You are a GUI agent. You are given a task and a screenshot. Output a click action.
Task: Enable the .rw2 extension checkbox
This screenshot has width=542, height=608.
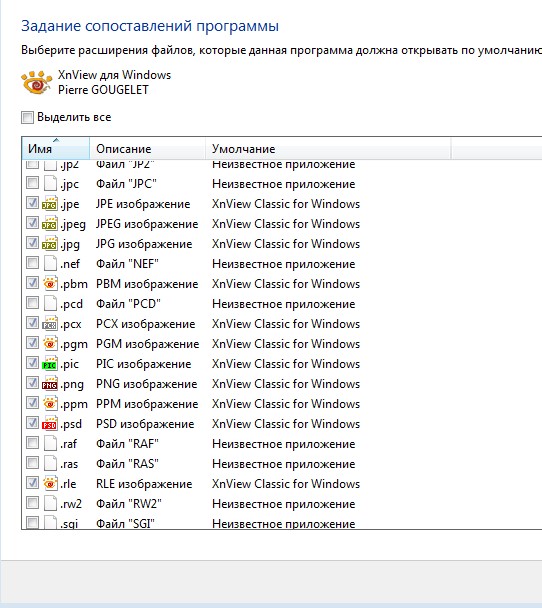(32, 503)
